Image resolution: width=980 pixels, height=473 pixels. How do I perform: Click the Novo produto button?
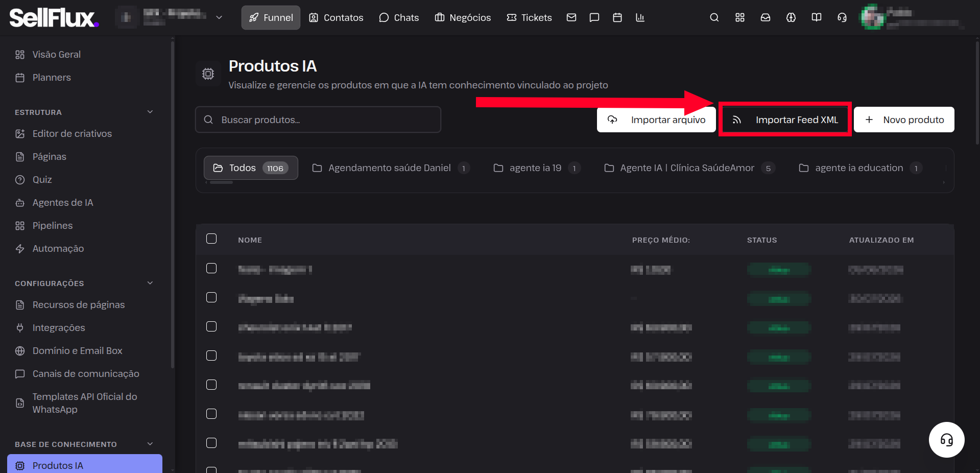pyautogui.click(x=904, y=120)
